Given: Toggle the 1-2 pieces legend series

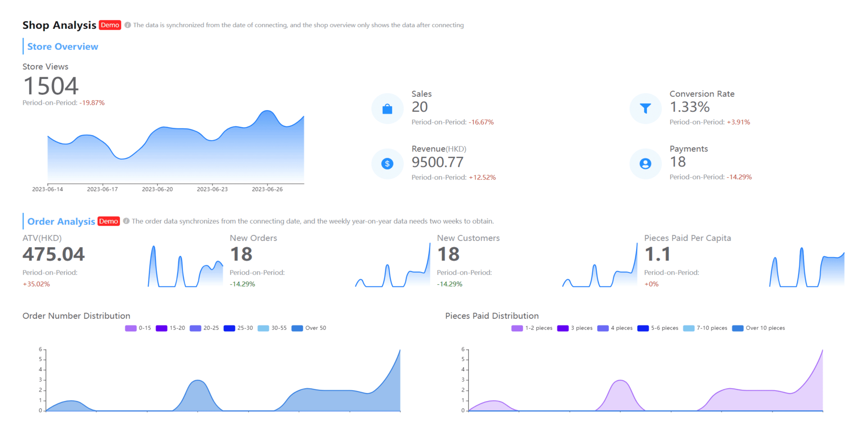Looking at the screenshot, I should (531, 328).
